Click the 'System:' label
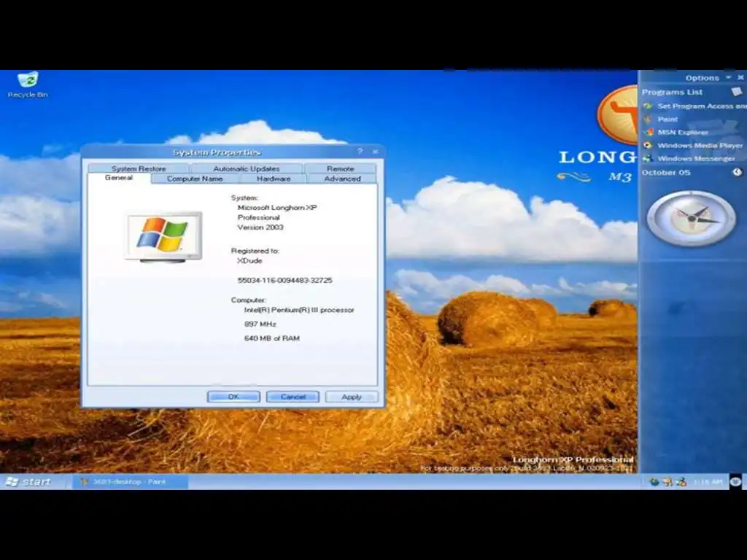 (244, 198)
